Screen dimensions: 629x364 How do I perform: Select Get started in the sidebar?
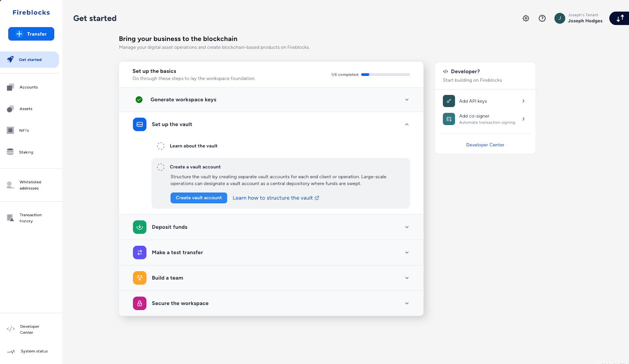tap(29, 60)
